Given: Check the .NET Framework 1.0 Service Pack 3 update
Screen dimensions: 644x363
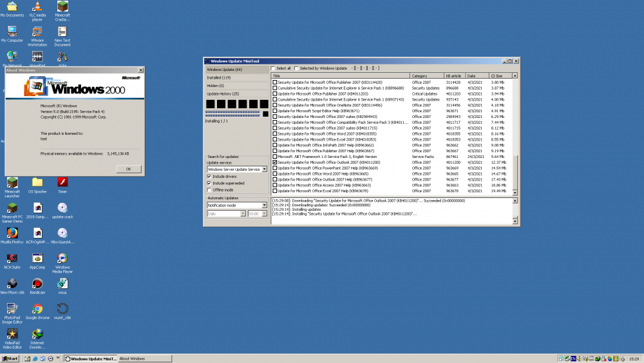Looking at the screenshot, I should pyautogui.click(x=275, y=157).
